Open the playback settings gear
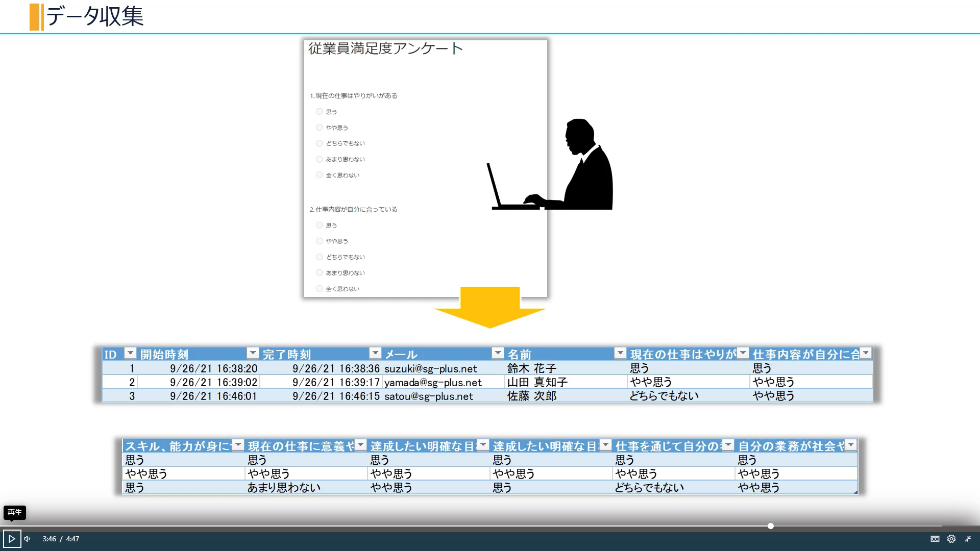This screenshot has height=551, width=980. pos(951,538)
